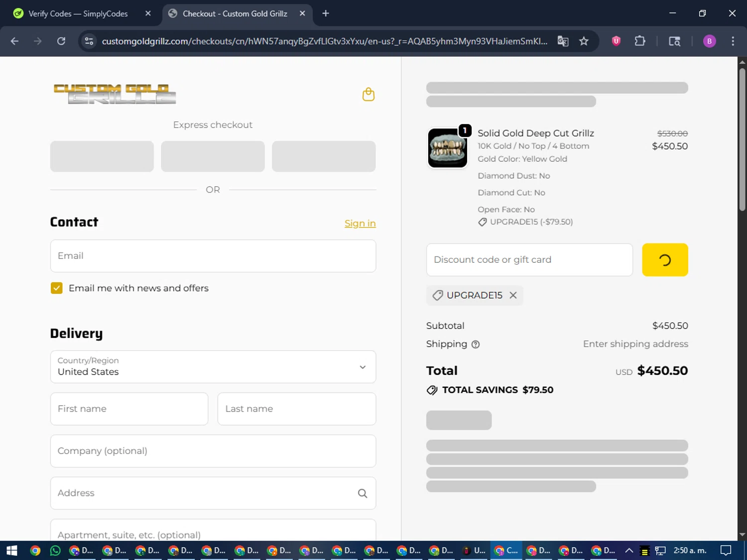Click the address search magnifier icon
This screenshot has width=747, height=560.
tap(363, 493)
